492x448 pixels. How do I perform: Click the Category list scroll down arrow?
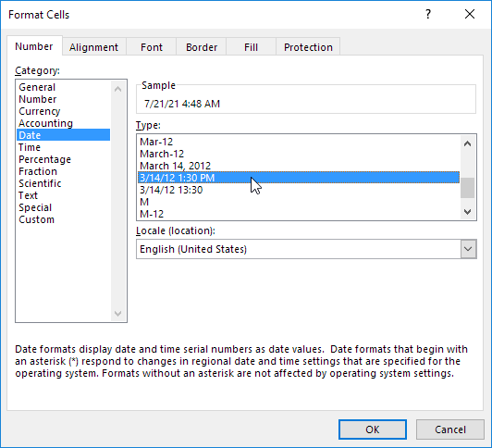click(118, 313)
